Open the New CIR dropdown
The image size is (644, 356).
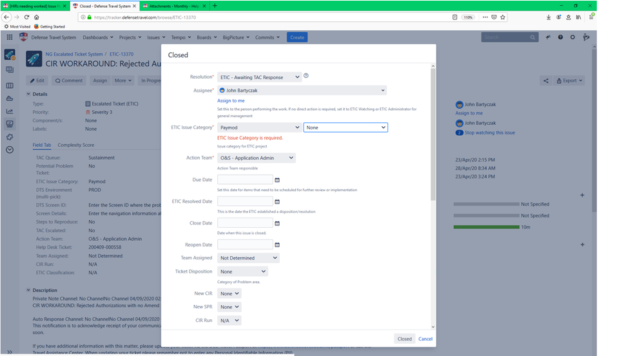(x=229, y=294)
